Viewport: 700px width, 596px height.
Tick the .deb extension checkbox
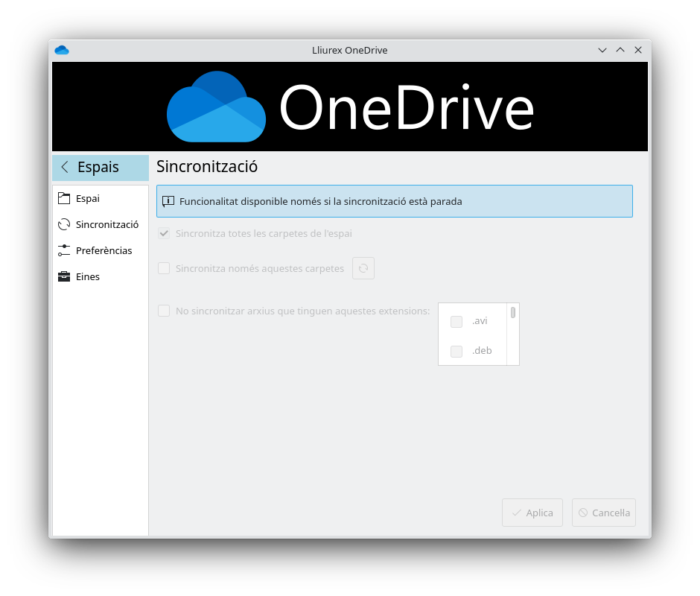[x=456, y=351]
